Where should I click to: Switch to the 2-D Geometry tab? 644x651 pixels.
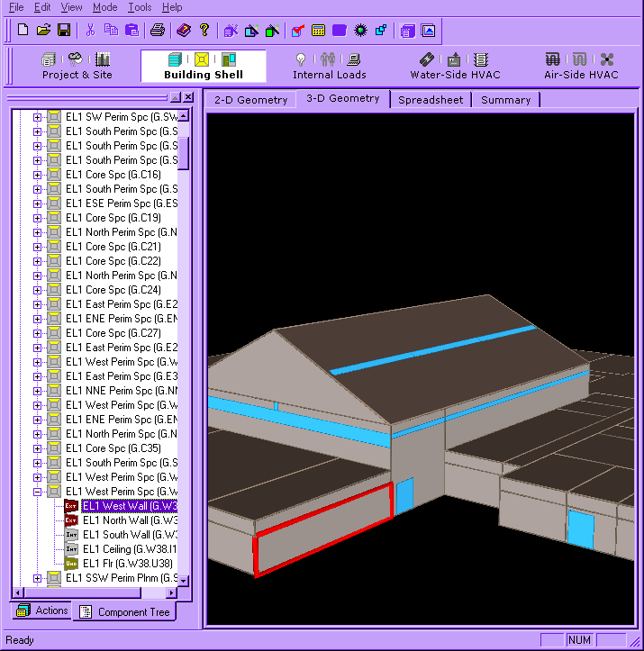click(x=250, y=100)
